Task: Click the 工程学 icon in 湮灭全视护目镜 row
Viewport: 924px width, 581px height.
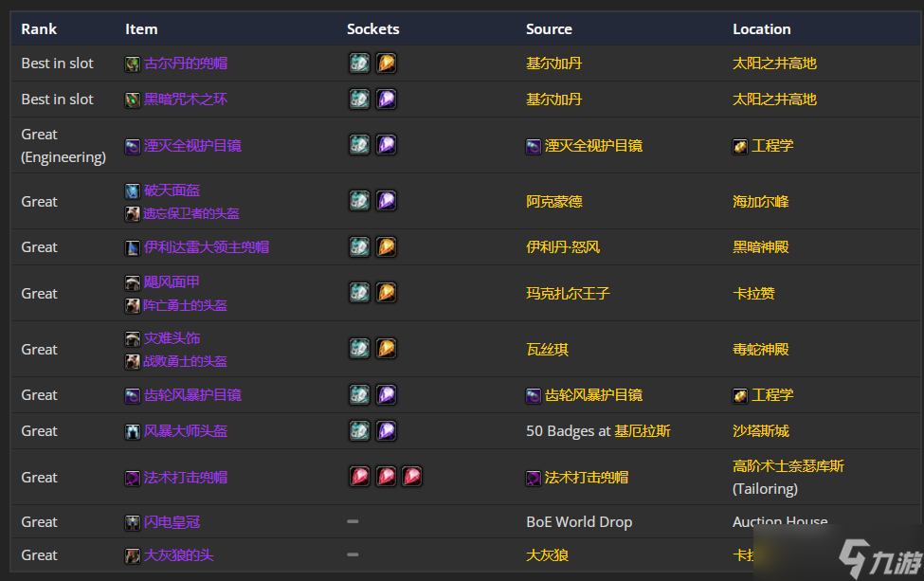Action: point(740,146)
